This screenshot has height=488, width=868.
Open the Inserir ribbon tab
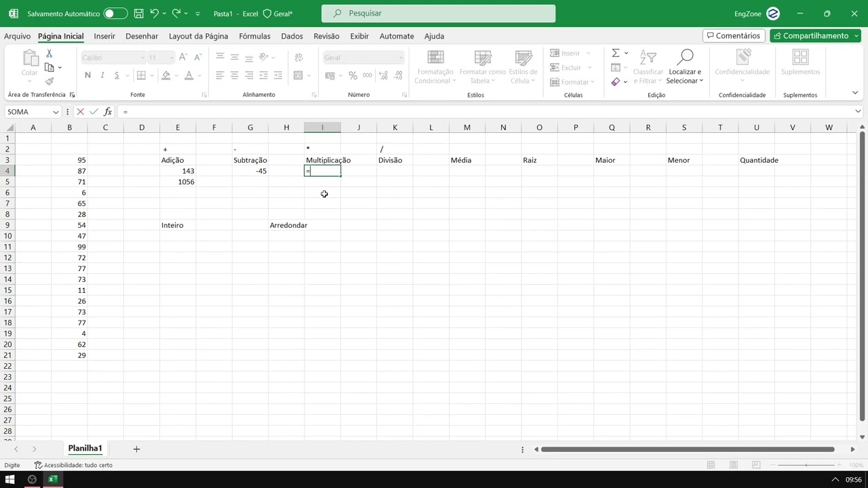[104, 36]
